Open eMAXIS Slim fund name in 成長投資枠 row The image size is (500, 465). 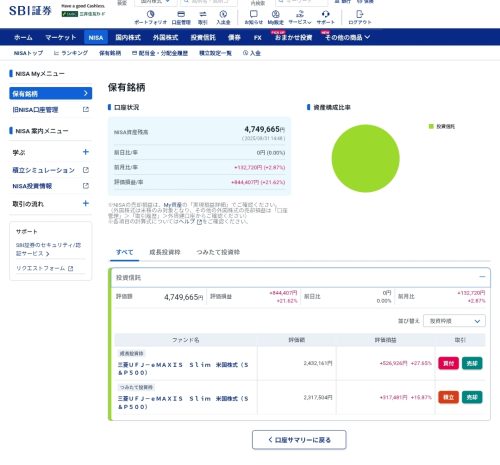point(183,369)
